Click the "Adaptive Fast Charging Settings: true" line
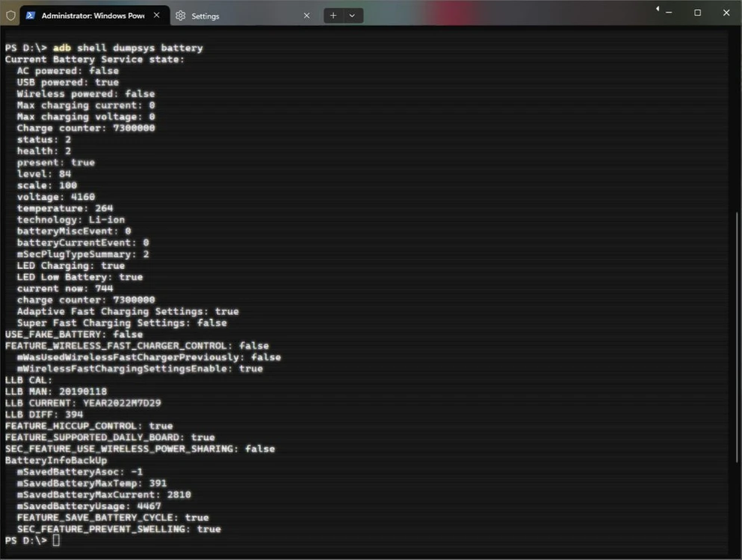 (x=128, y=311)
